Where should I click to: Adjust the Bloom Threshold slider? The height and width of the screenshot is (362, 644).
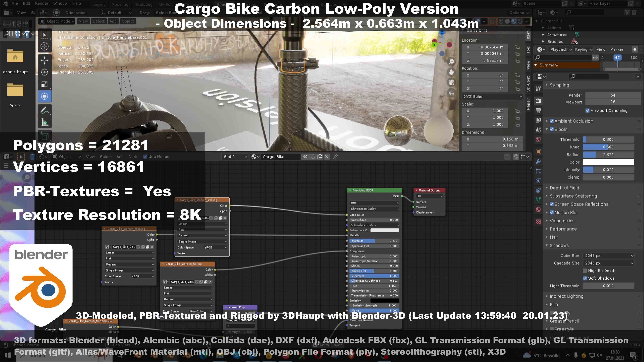pos(608,139)
